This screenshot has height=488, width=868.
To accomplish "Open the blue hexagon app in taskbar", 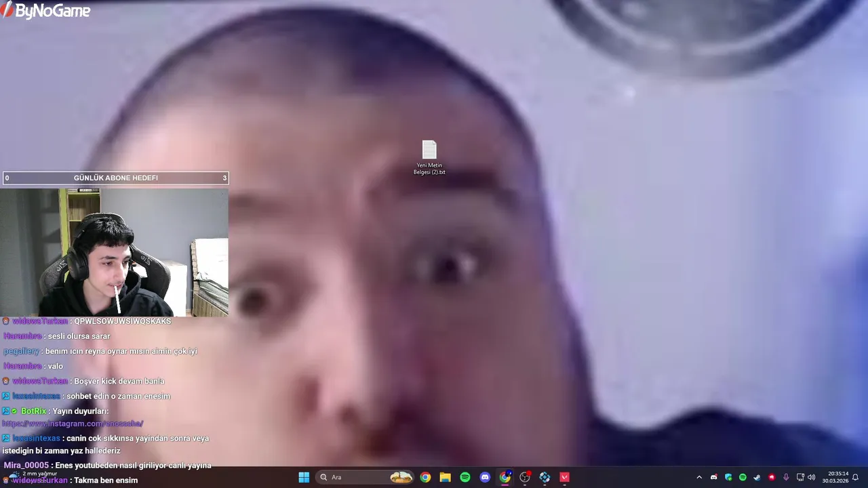I will click(x=545, y=477).
